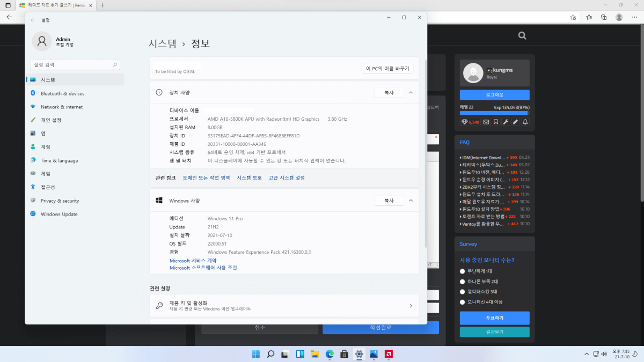Screen dimensions: 644x362
Task: Copy device specs with 복사 button
Action: [x=389, y=93]
